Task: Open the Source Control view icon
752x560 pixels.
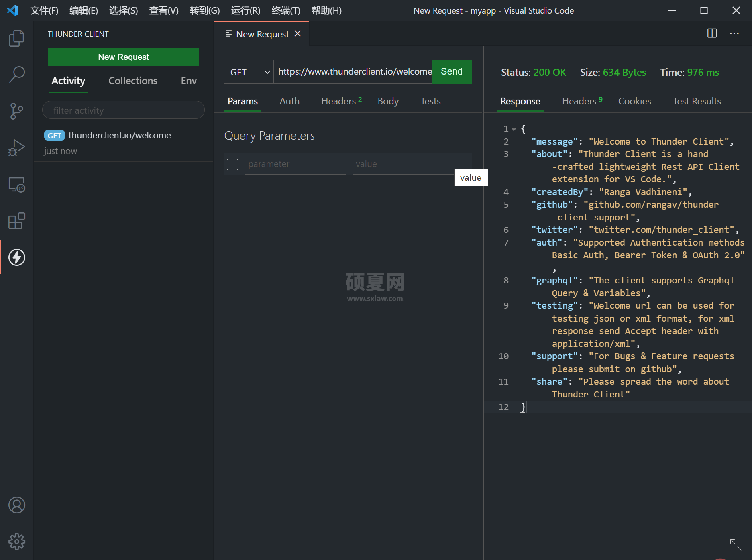Action: (16, 111)
